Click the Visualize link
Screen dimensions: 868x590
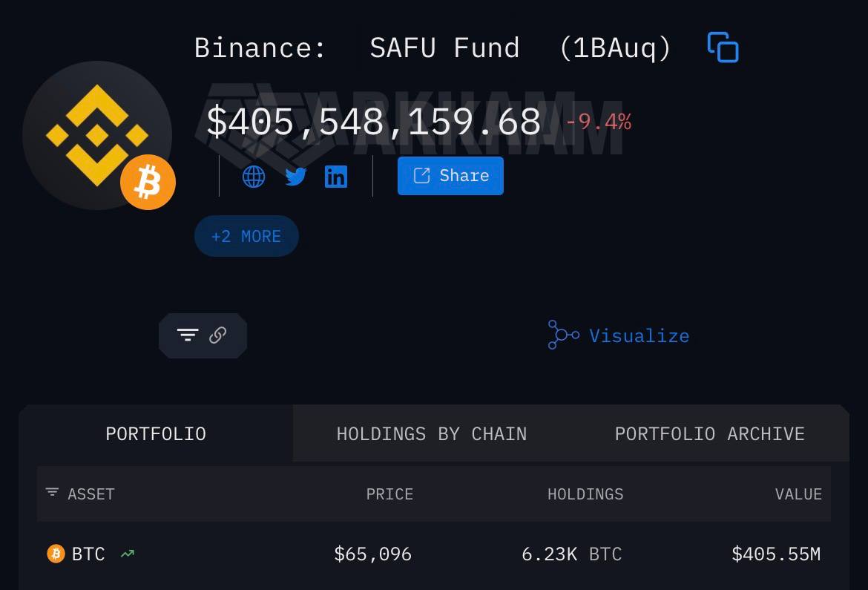[639, 336]
